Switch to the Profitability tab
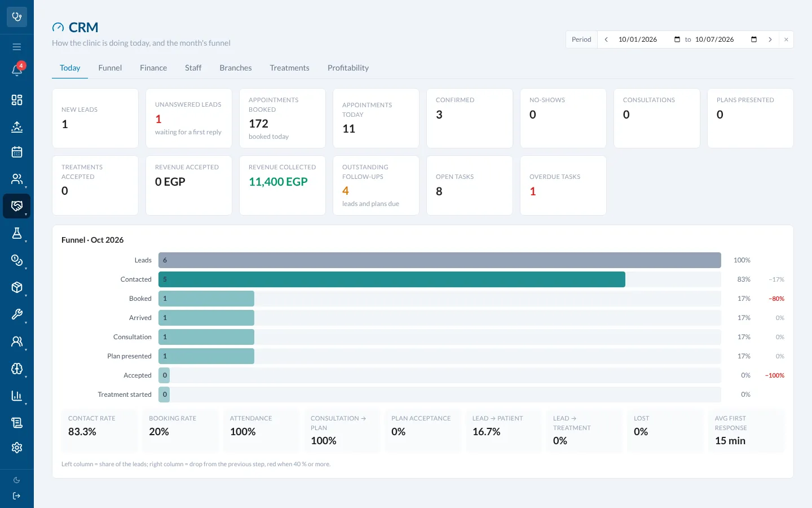Screen dimensions: 812x508 tap(348, 68)
